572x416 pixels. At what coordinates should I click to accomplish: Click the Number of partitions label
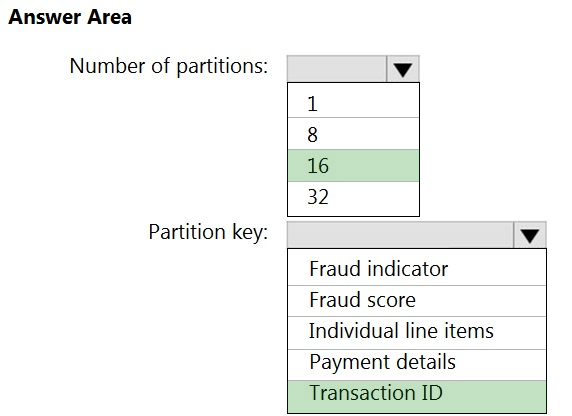(x=169, y=66)
